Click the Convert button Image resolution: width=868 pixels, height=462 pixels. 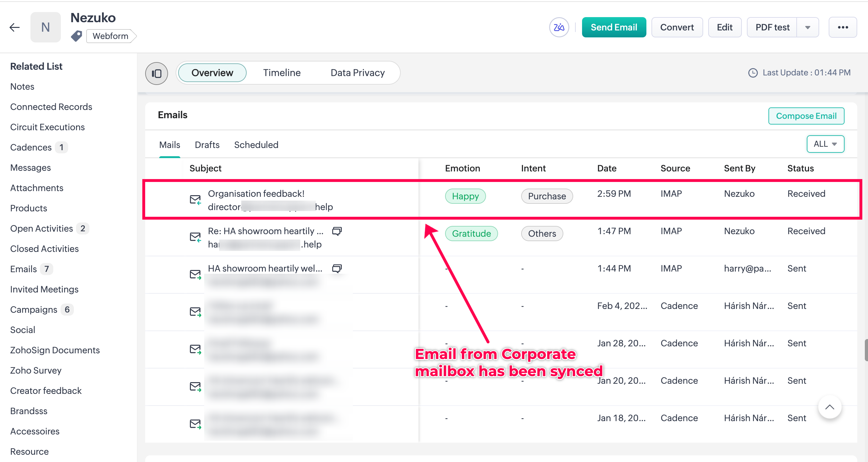point(677,27)
